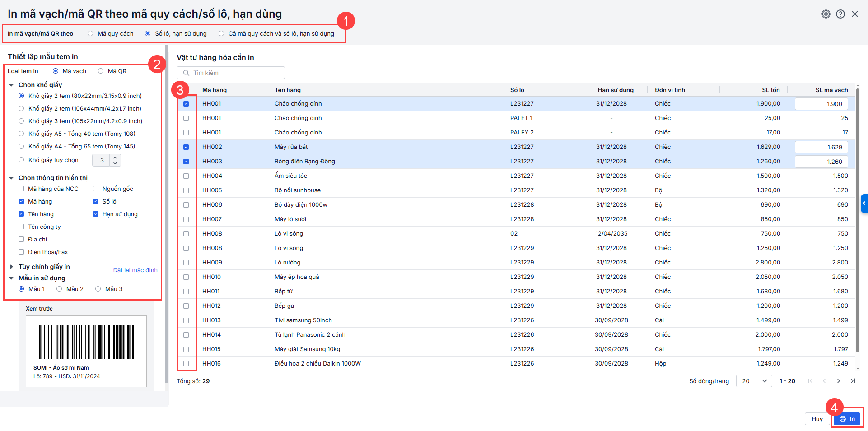Go to next page arrow
The width and height of the screenshot is (868, 431).
tap(838, 381)
